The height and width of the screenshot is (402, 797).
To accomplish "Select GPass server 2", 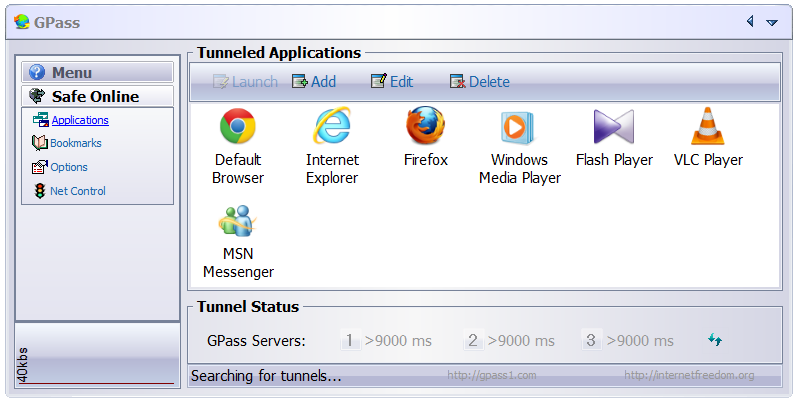I will point(472,340).
